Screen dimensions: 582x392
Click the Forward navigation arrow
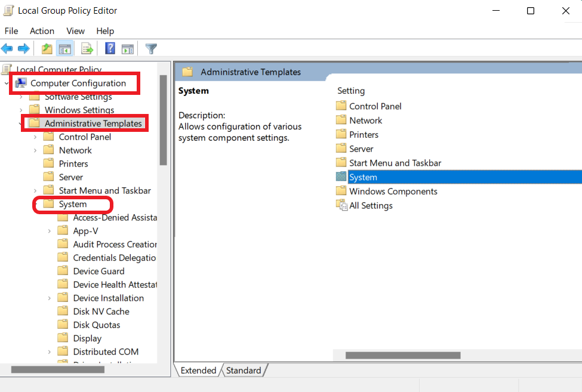[x=23, y=48]
